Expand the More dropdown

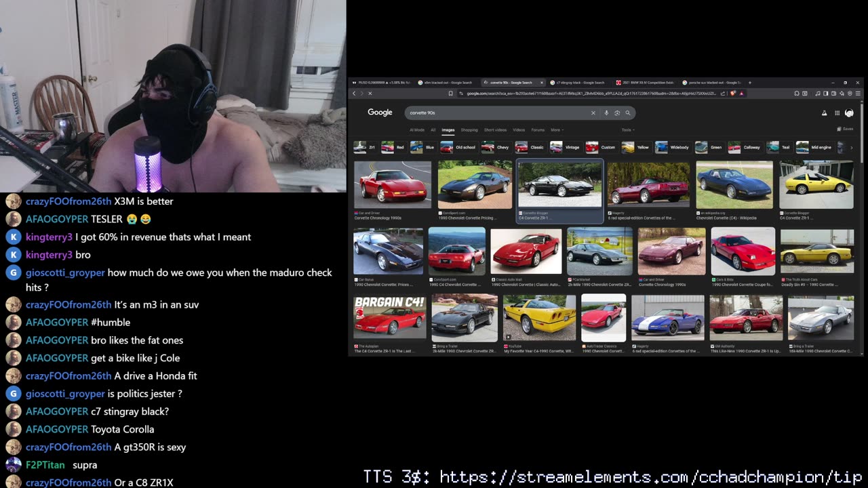point(557,129)
